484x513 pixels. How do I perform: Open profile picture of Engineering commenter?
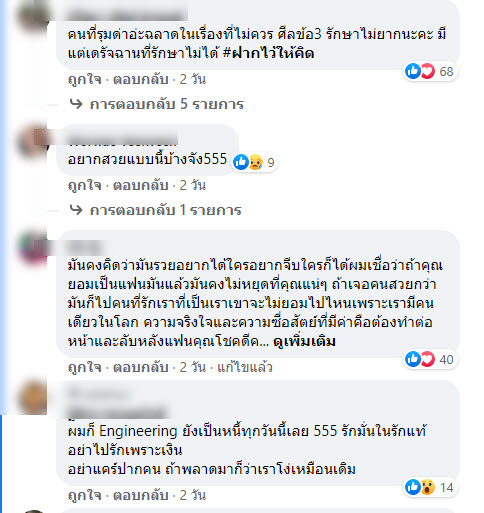coord(32,398)
